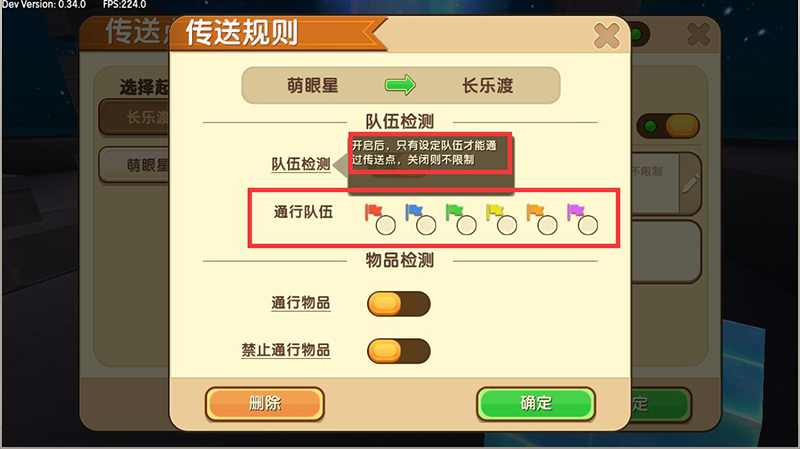800x449 pixels.
Task: Select the purple flag team
Action: [588, 225]
